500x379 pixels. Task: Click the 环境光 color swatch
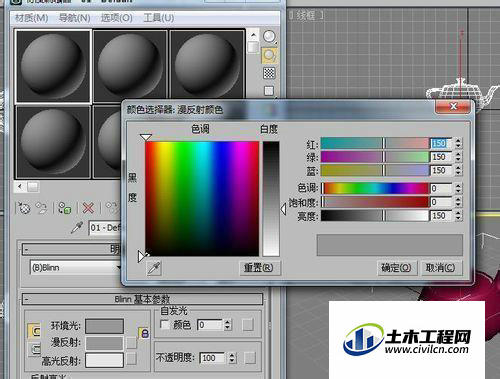104,326
